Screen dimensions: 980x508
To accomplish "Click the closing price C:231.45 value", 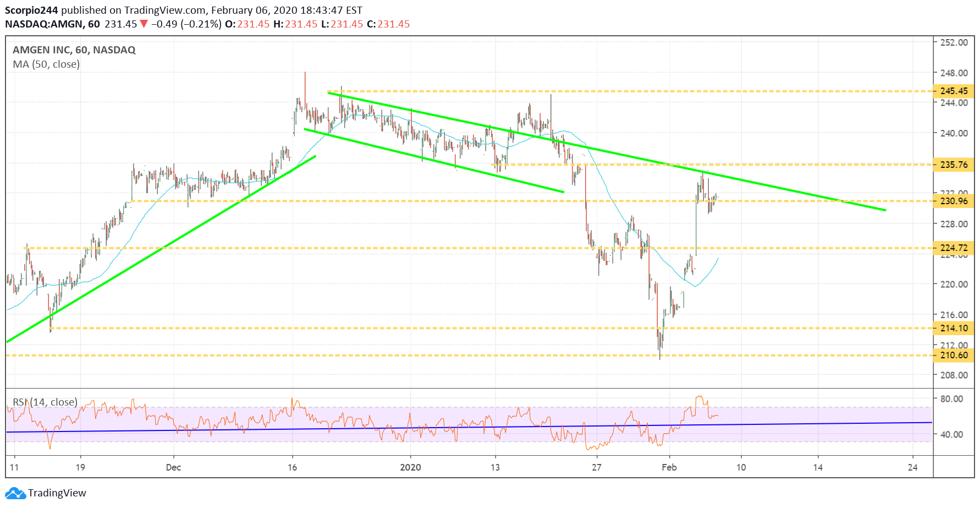I will (x=388, y=24).
